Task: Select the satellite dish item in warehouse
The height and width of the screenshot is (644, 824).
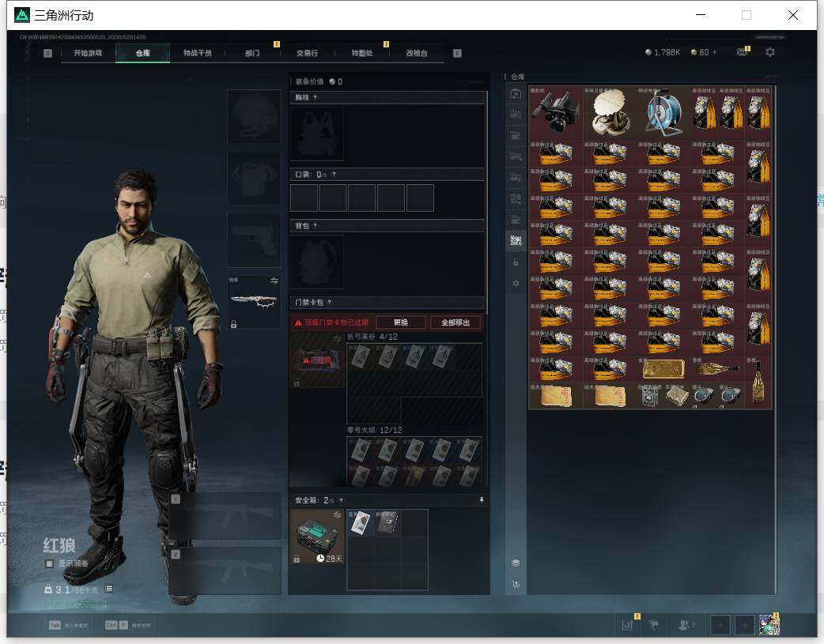Action: tap(610, 112)
